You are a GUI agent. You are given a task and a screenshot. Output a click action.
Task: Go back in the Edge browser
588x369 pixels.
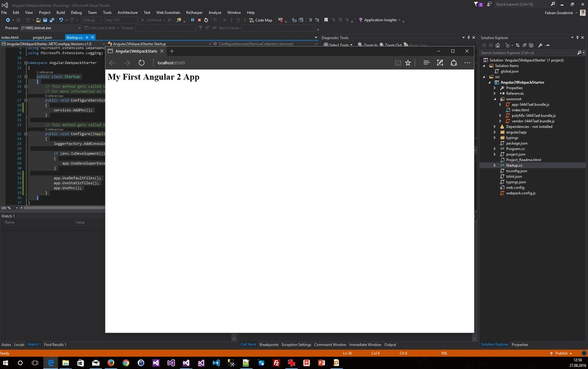[x=112, y=63]
